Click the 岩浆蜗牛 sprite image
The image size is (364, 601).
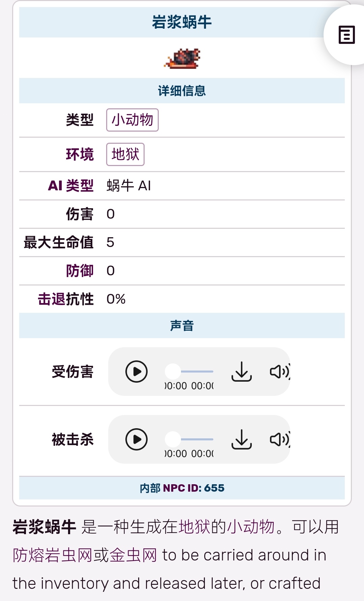[x=182, y=59]
